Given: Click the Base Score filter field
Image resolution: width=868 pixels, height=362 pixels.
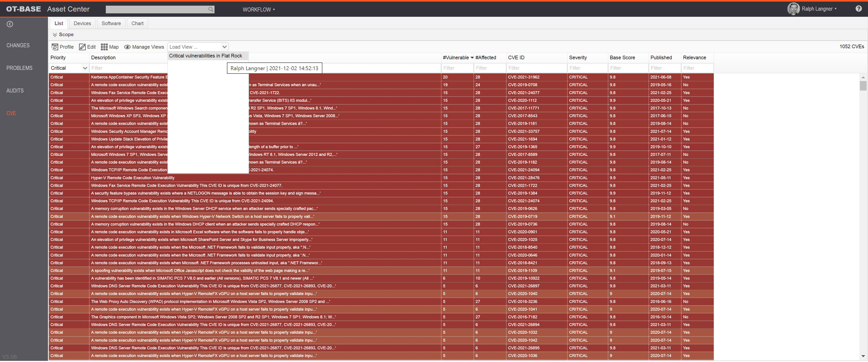Looking at the screenshot, I should pos(628,68).
